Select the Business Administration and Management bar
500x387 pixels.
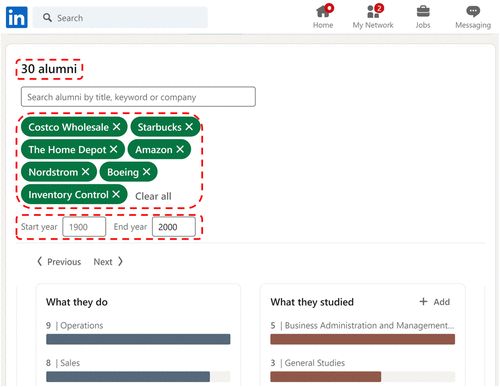[x=363, y=339]
